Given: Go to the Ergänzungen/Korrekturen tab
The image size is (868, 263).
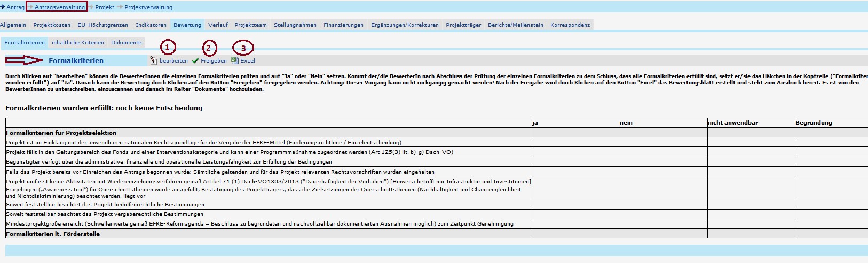Looking at the screenshot, I should click(405, 25).
